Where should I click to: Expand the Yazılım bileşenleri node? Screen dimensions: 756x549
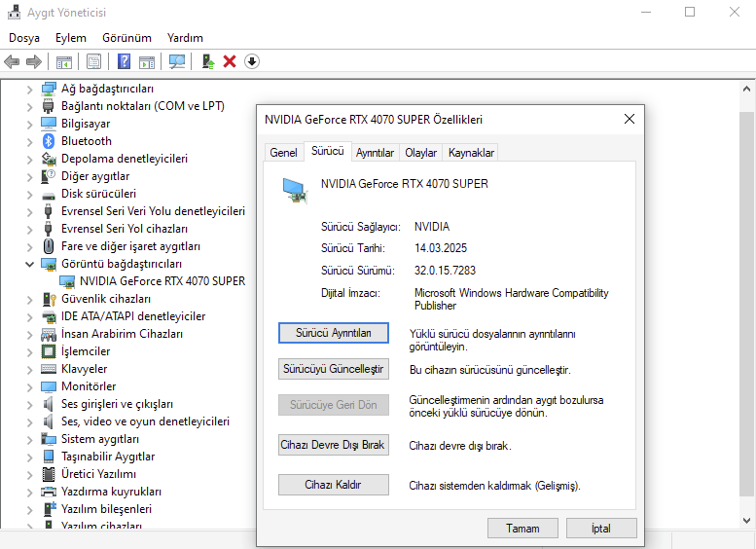click(29, 509)
